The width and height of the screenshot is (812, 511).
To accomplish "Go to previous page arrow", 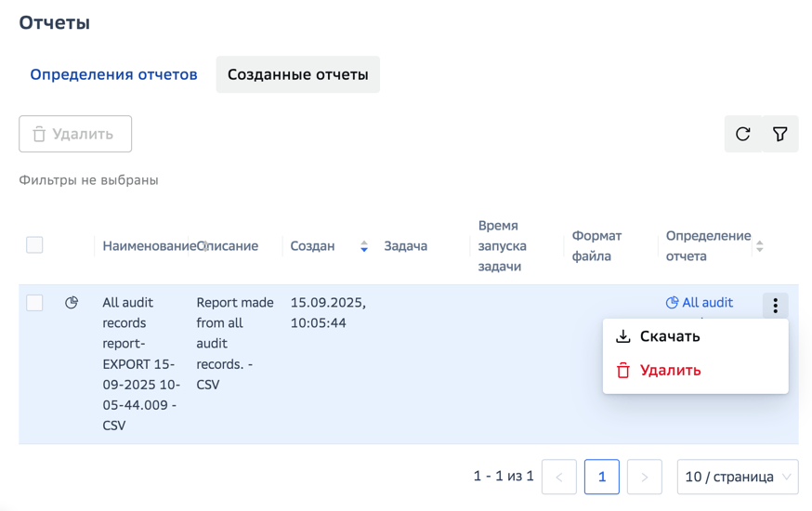I will tap(559, 477).
